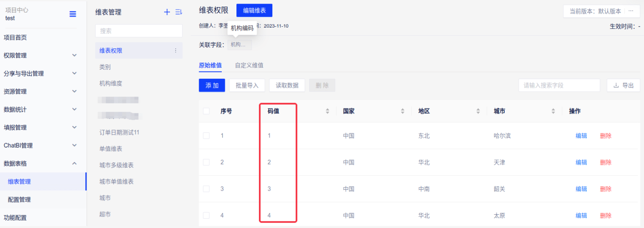
Task: Switch to the 自定义维值 tab
Action: (249, 65)
